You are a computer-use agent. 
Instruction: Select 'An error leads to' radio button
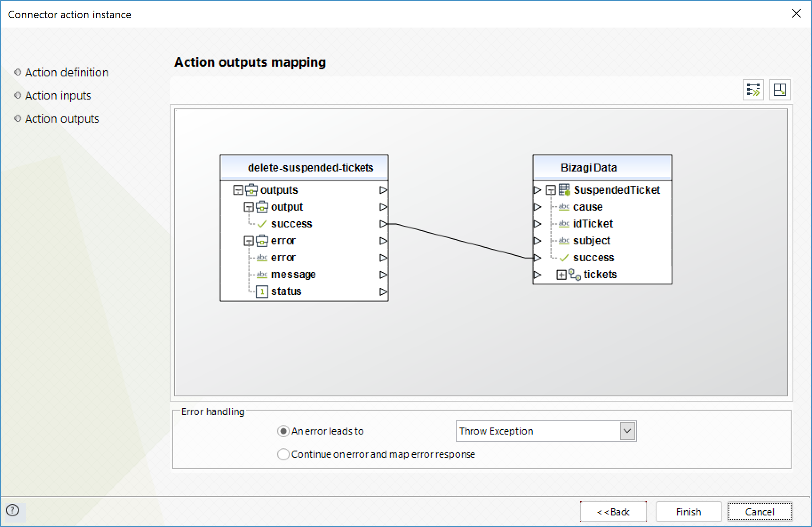tap(283, 431)
